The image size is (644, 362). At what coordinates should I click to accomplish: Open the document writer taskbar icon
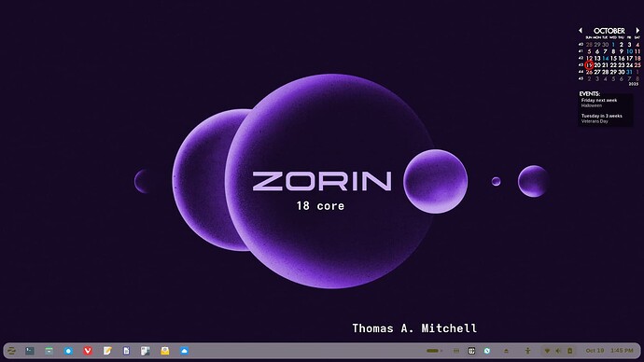click(x=126, y=351)
